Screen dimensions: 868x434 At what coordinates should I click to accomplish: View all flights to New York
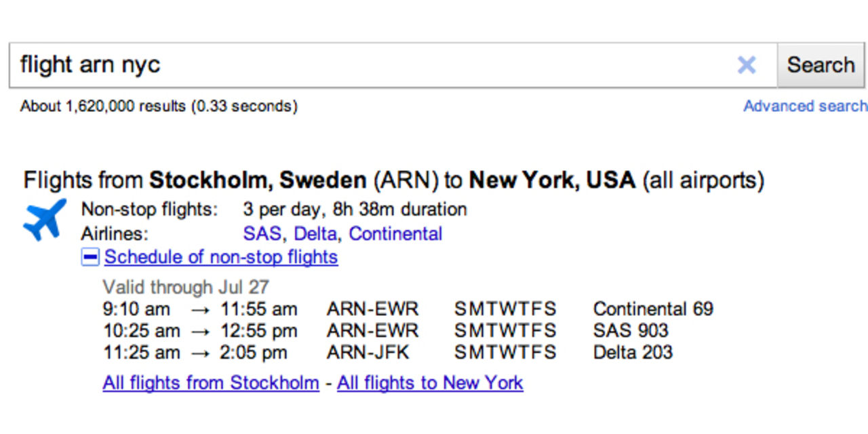pos(429,382)
